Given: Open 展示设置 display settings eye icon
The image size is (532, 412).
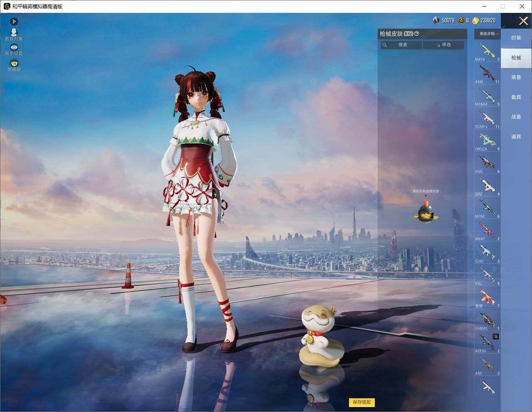Looking at the screenshot, I should coord(14,47).
